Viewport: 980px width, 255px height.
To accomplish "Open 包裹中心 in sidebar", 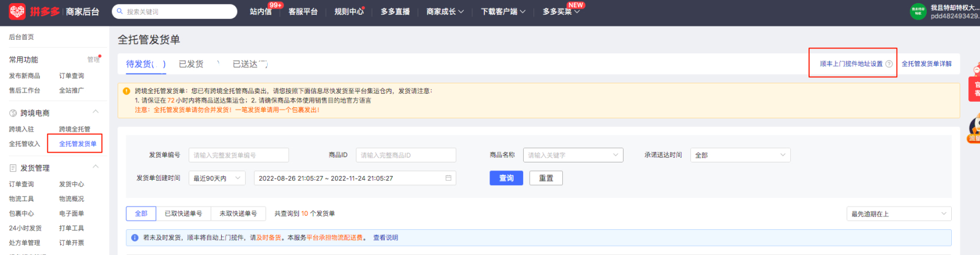I will click(21, 213).
